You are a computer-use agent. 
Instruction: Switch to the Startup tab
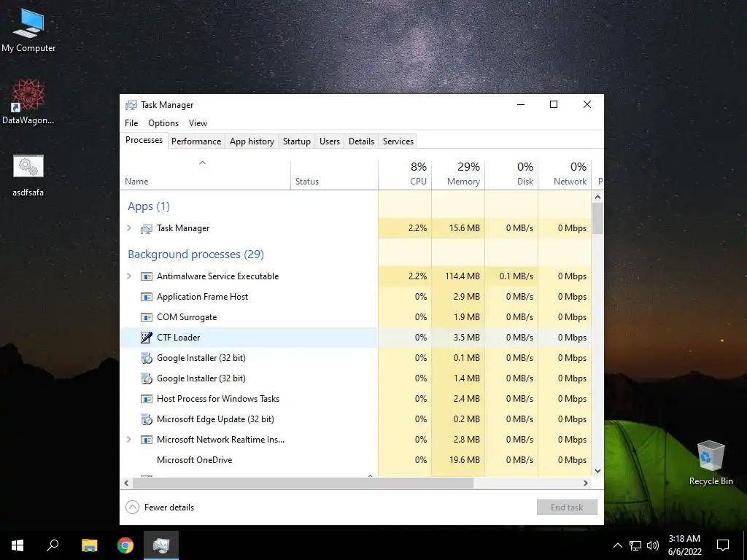[297, 141]
